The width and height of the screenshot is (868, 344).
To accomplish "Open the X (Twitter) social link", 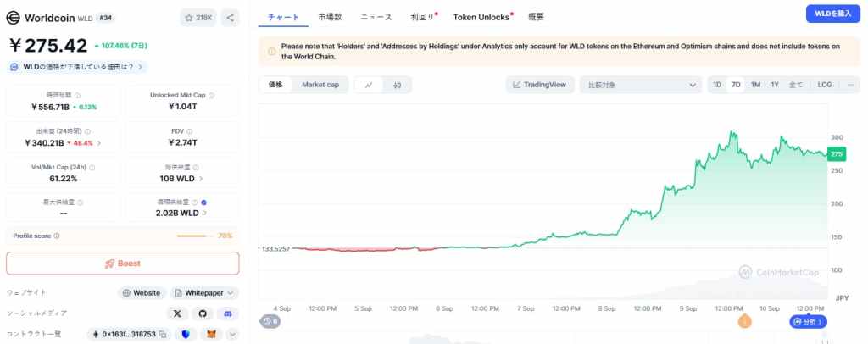I will coord(177,313).
